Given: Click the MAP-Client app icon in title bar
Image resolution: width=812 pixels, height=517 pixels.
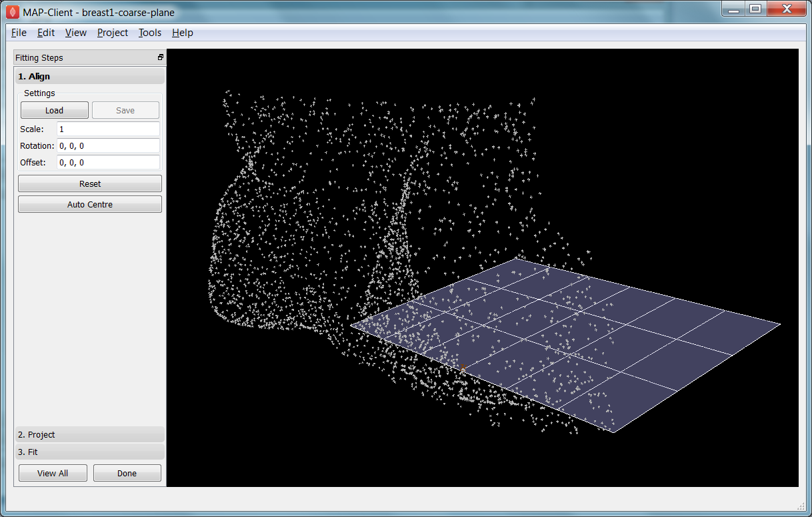Looking at the screenshot, I should 13,11.
